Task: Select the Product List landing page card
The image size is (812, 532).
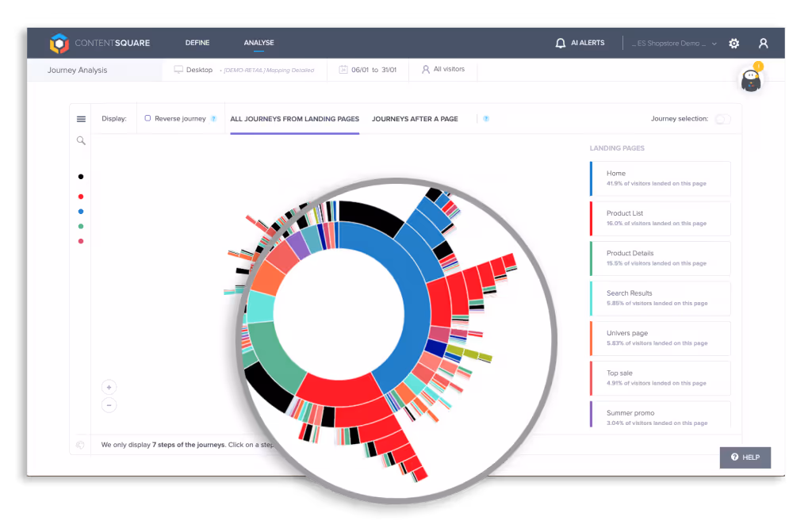Action: point(661,219)
